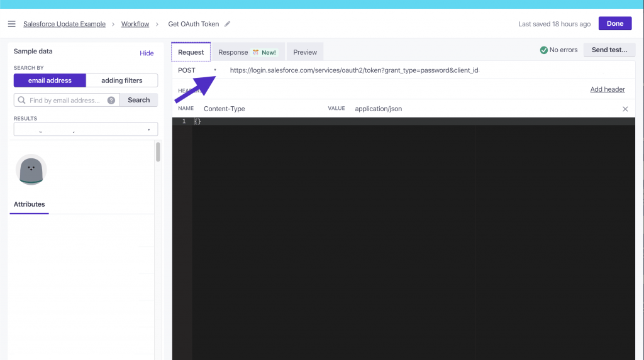
Task: Open the hamburger navigation menu
Action: 11,24
